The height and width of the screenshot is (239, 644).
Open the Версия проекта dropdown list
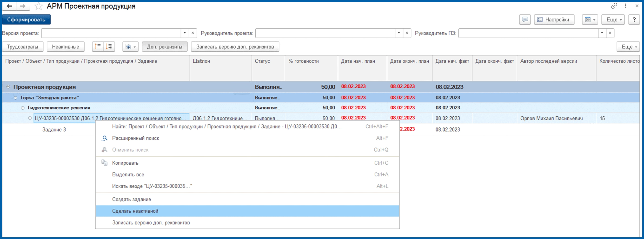(185, 33)
